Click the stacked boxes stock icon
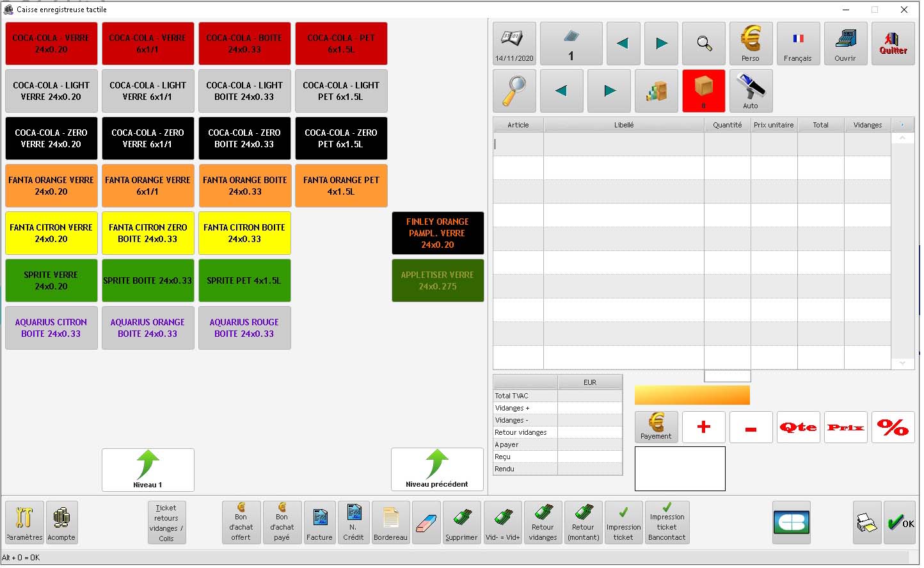Image resolution: width=924 pixels, height=568 pixels. (657, 91)
